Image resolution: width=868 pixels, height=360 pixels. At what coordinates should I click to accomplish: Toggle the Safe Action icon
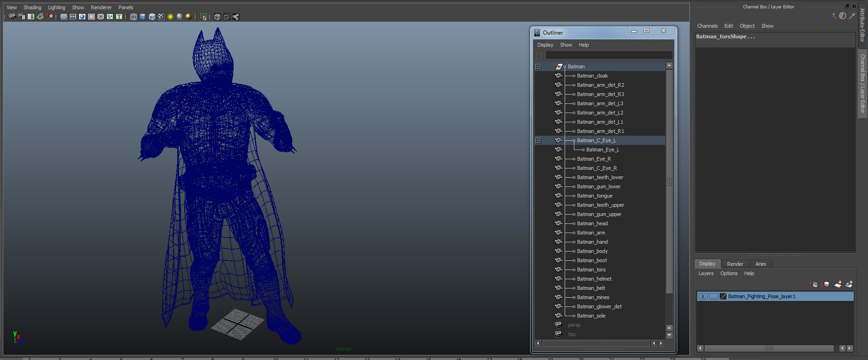(110, 17)
